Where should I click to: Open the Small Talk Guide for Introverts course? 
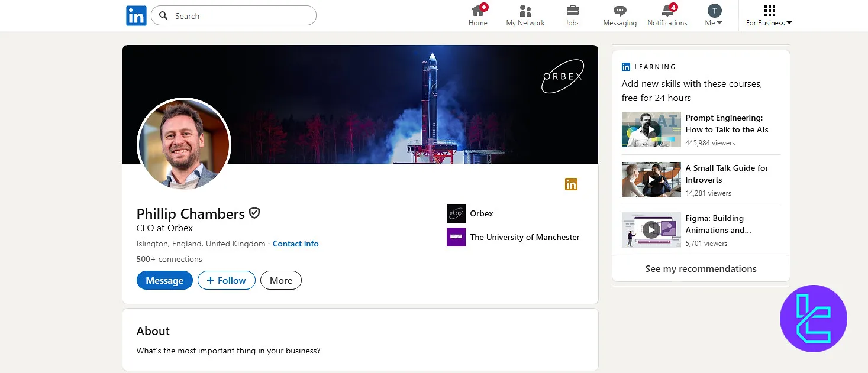727,174
